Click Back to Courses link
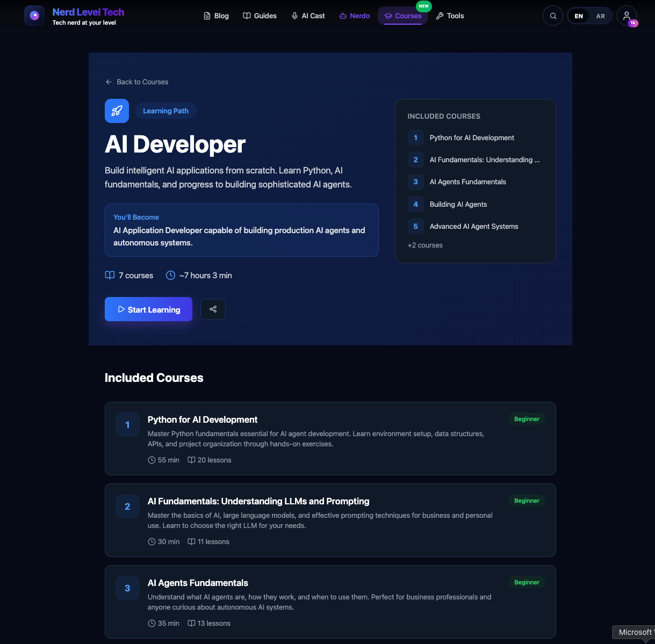The width and height of the screenshot is (655, 644). (136, 82)
